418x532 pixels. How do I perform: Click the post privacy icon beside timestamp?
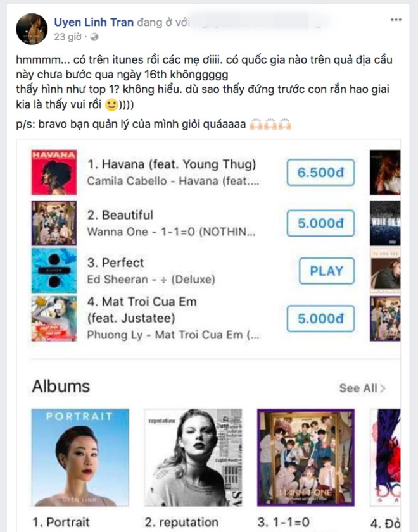tap(87, 37)
